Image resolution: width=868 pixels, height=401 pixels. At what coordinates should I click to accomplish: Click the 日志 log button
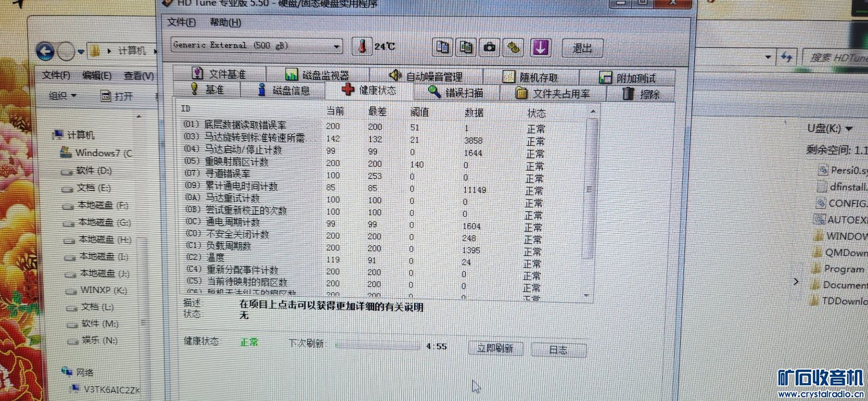pyautogui.click(x=559, y=350)
